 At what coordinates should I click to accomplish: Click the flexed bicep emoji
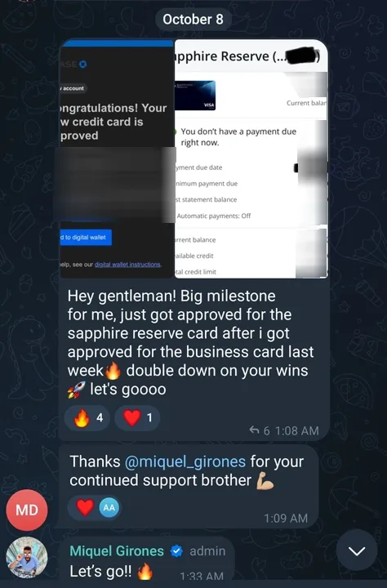tap(265, 481)
